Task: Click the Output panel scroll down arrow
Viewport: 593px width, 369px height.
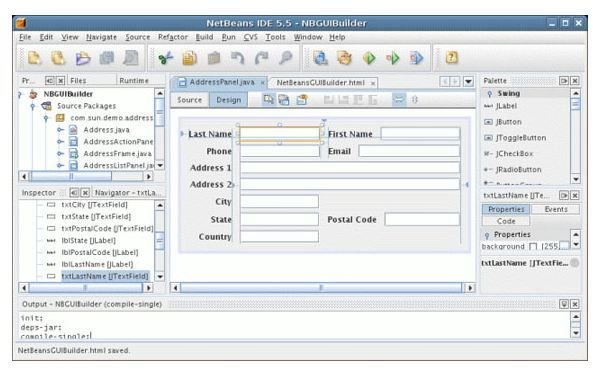Action: tap(576, 333)
